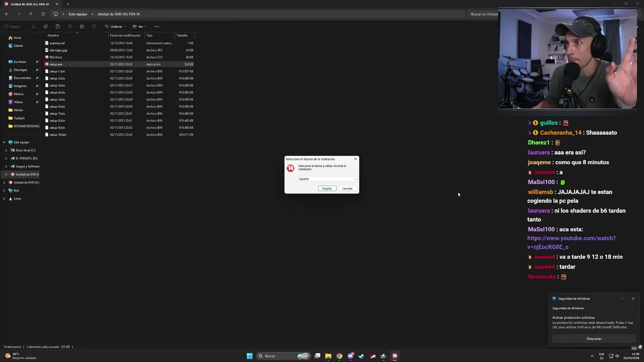Screen dimensions: 644x362
Task: Click Este equipo in the breadcrumb
Action: pyautogui.click(x=78, y=14)
